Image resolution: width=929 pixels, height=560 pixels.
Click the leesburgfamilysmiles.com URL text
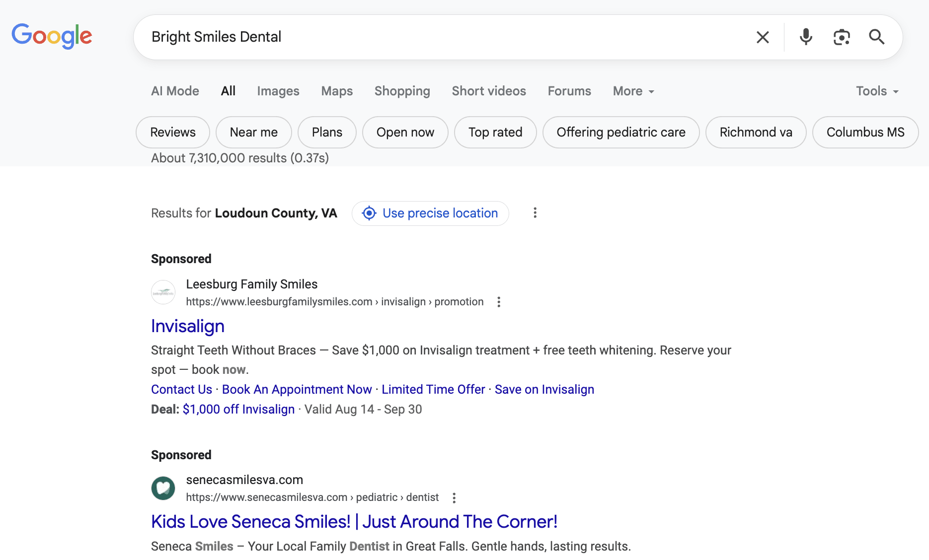pos(334,302)
